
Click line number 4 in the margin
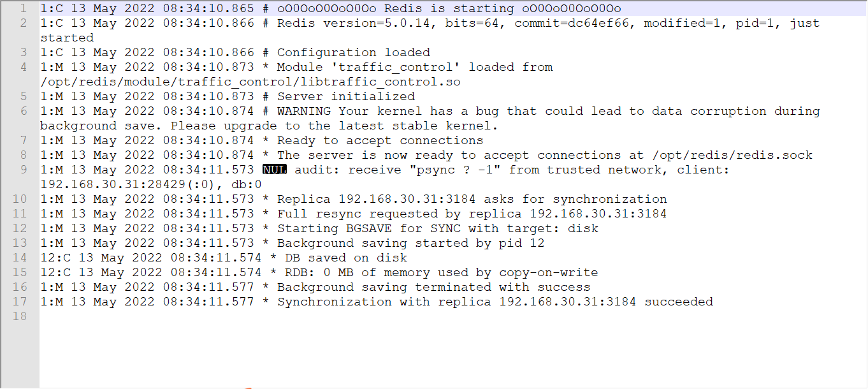[23, 67]
